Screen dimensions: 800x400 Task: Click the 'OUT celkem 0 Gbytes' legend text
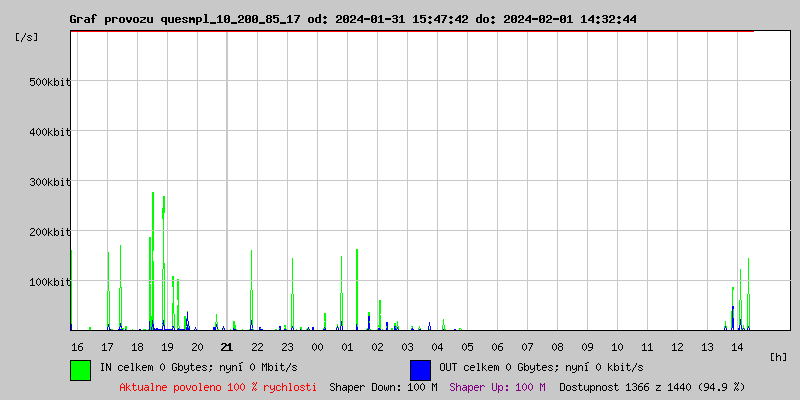pyautogui.click(x=541, y=367)
